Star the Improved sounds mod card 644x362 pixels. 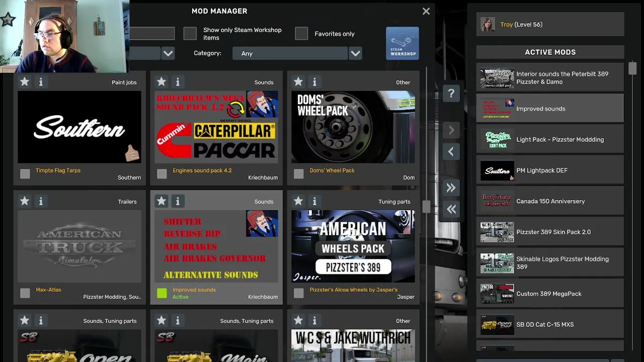click(x=162, y=201)
